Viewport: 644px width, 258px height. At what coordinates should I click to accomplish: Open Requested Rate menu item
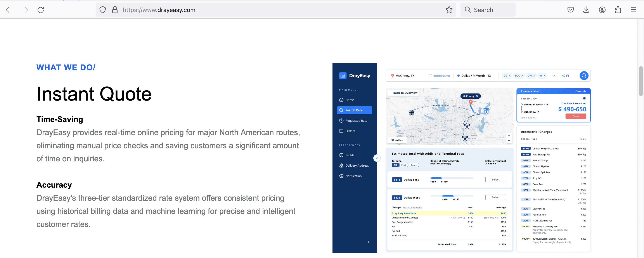[356, 121]
